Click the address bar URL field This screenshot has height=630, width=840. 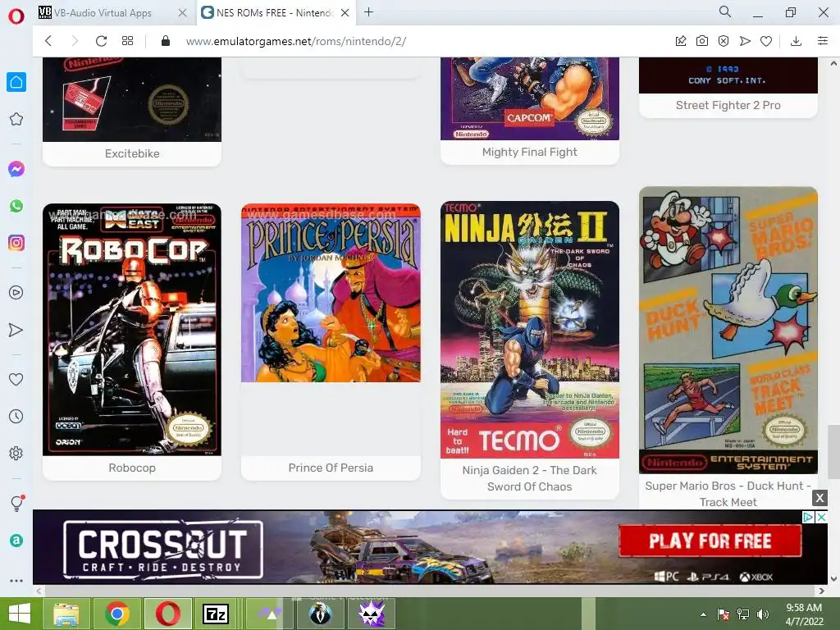[295, 41]
